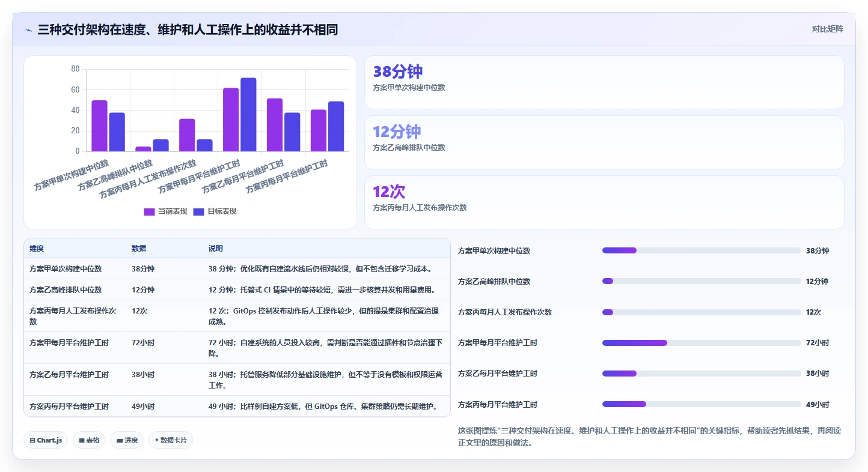Click the 12次 value in the third data card

click(389, 192)
